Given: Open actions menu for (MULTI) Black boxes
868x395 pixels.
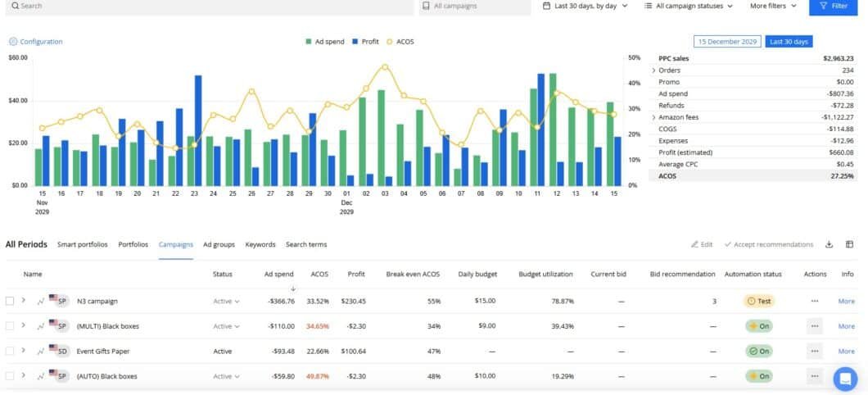Looking at the screenshot, I should pos(814,326).
